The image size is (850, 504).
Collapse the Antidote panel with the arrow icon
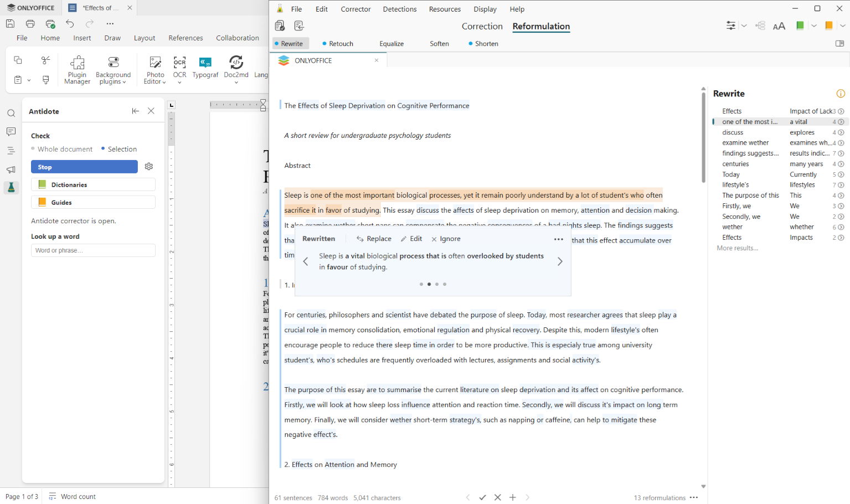pos(135,111)
